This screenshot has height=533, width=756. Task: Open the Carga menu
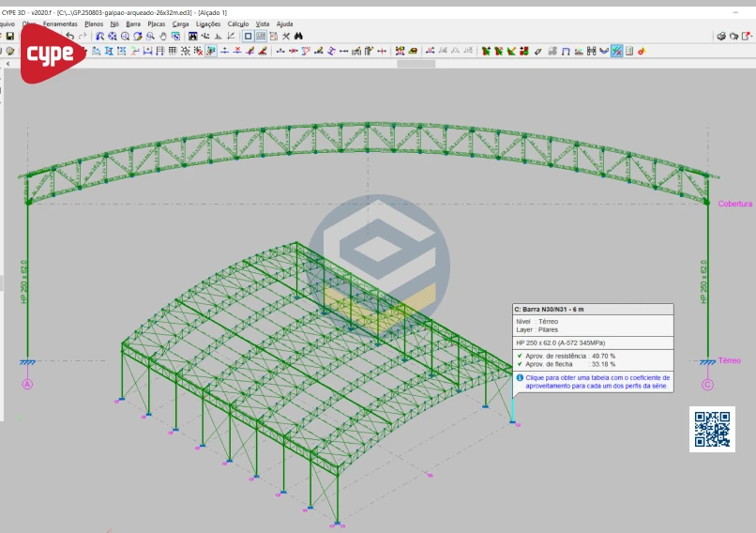180,23
